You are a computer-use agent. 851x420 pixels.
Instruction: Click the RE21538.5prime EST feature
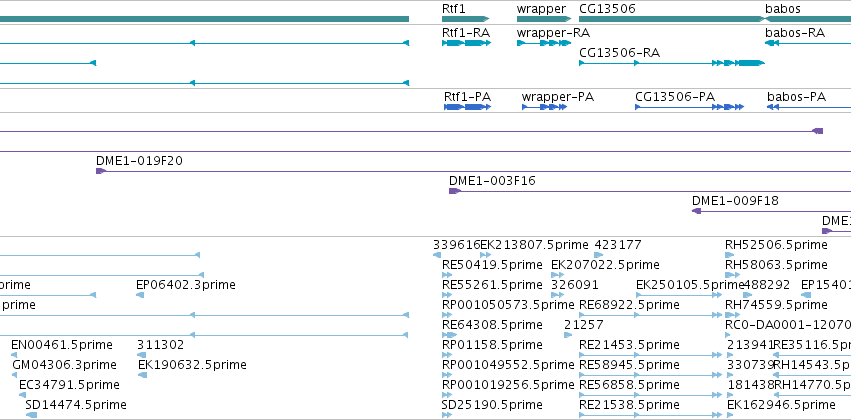(x=651, y=415)
